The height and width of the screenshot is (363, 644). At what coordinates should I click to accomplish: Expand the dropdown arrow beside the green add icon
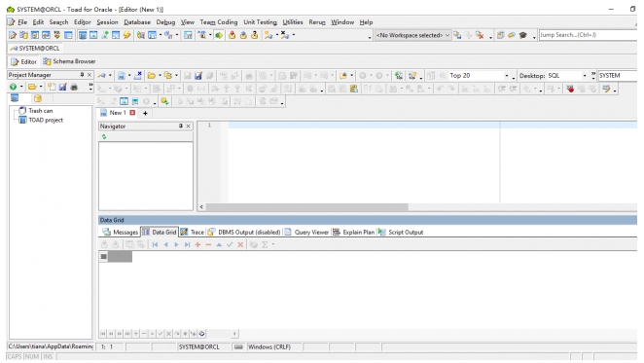tap(21, 87)
